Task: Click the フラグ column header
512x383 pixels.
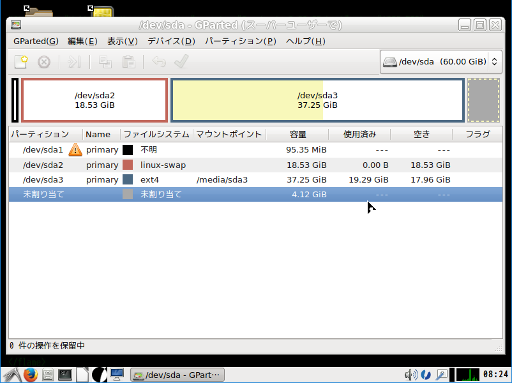Action: point(477,134)
